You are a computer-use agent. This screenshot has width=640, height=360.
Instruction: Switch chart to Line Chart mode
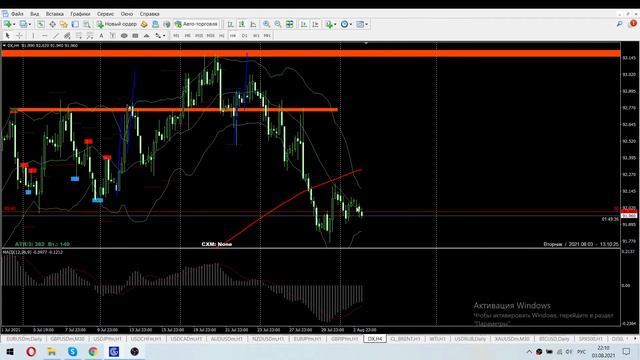tap(253, 24)
